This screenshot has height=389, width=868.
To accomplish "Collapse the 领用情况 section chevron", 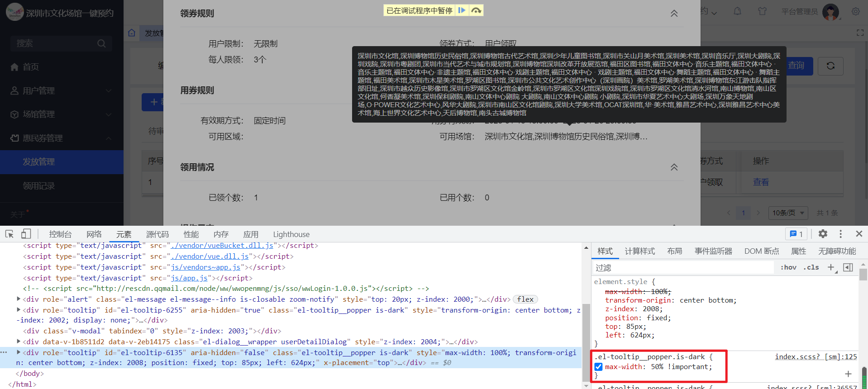I will point(674,167).
